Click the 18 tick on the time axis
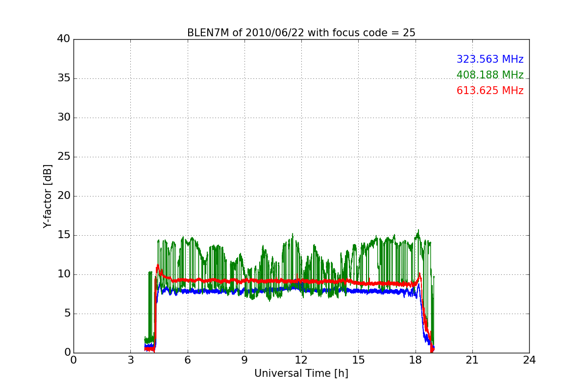The height and width of the screenshot is (392, 588). (x=415, y=360)
